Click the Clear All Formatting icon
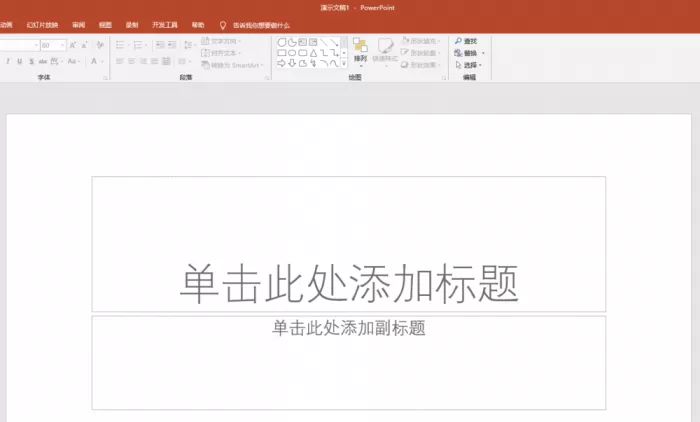The image size is (700, 422). (x=100, y=45)
